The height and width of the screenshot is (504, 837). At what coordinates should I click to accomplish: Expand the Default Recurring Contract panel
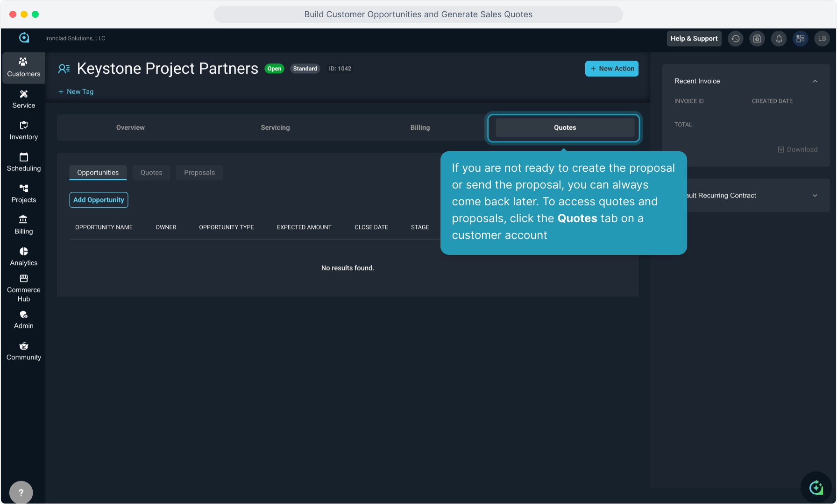(815, 196)
